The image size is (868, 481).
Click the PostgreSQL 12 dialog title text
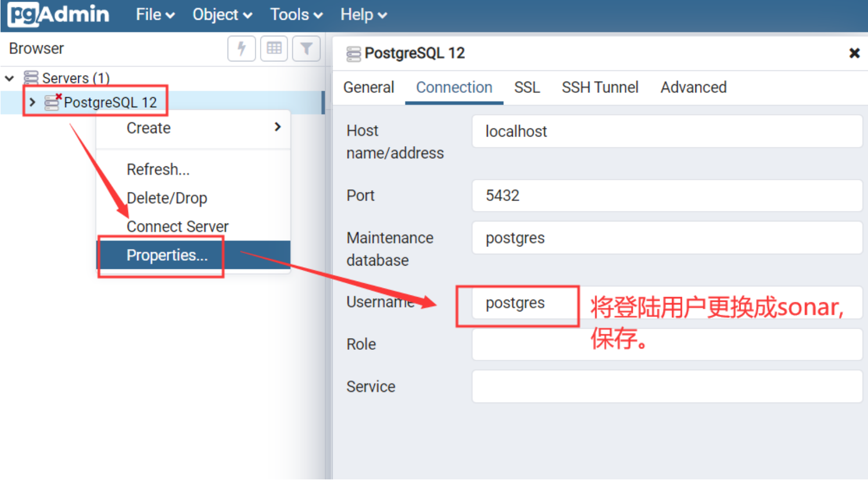point(414,53)
